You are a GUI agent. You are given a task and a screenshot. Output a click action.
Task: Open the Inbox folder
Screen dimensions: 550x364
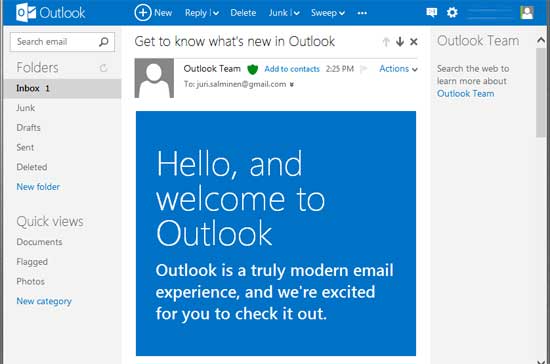pos(62,88)
